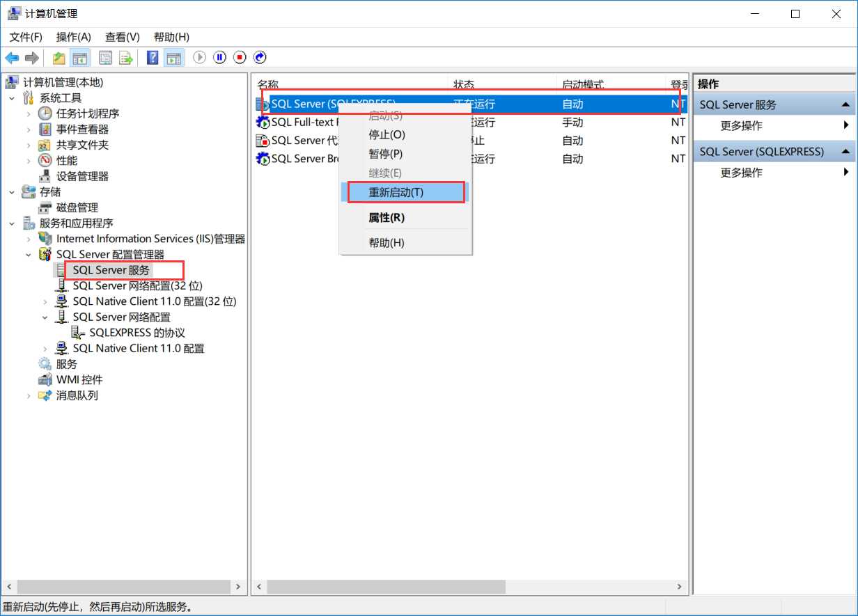858x616 pixels.
Task: Click the 任务计划程序 clock icon
Action: click(x=45, y=113)
